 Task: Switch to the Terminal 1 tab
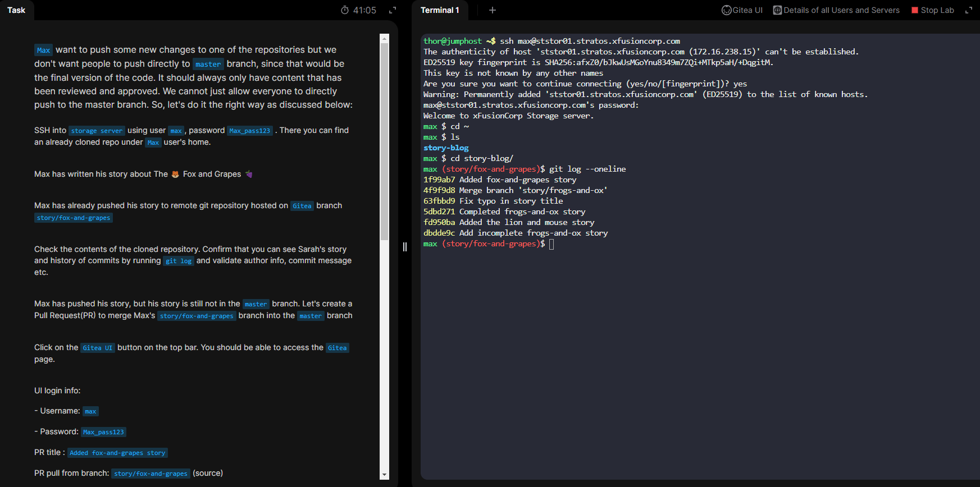(440, 10)
